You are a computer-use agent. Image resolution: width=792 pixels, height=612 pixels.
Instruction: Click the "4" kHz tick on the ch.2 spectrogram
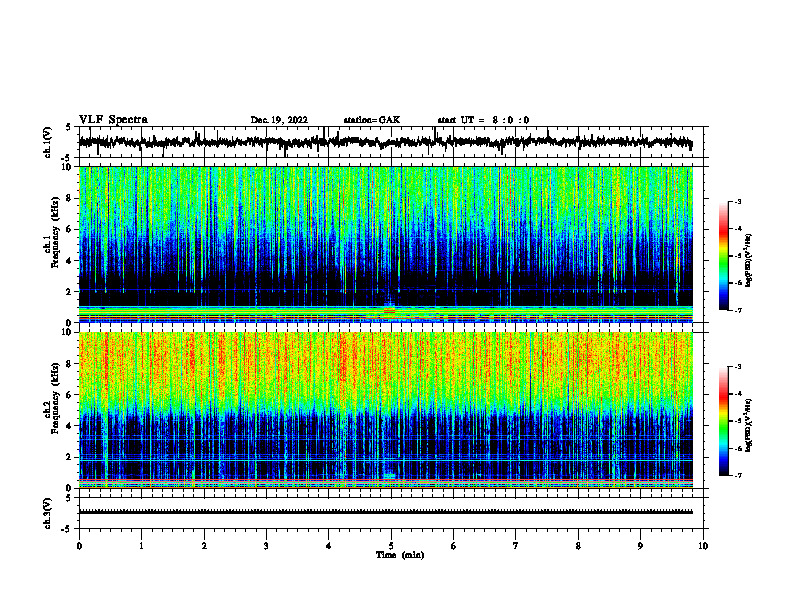70,426
